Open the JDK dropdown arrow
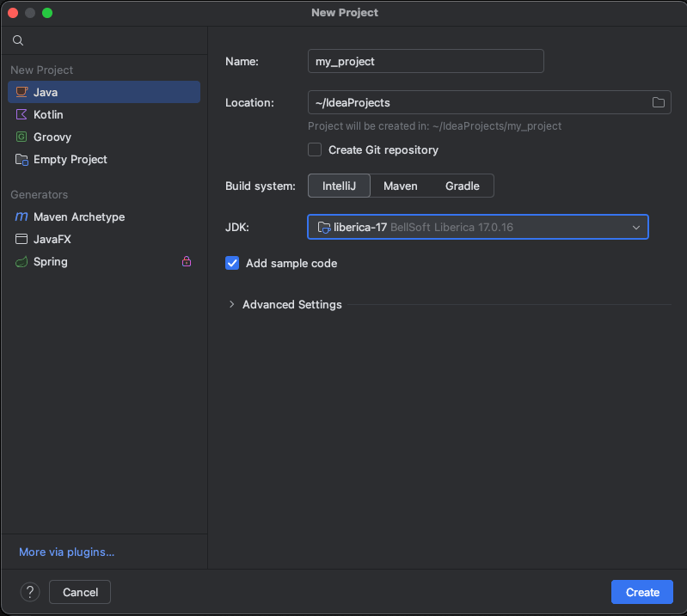Image resolution: width=687 pixels, height=616 pixels. point(635,227)
